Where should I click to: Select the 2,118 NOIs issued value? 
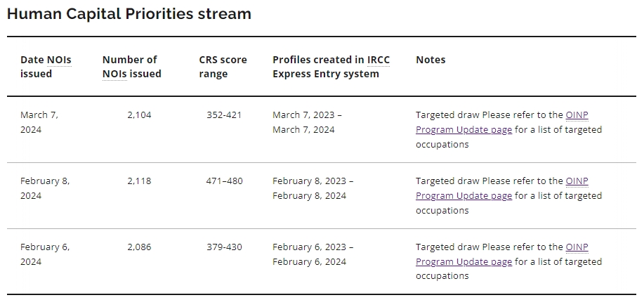coord(139,181)
